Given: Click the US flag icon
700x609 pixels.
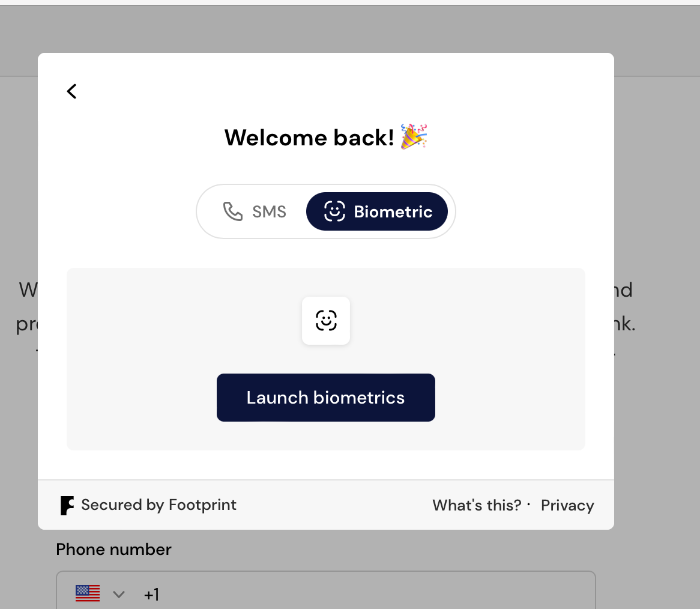Looking at the screenshot, I should pyautogui.click(x=88, y=593).
